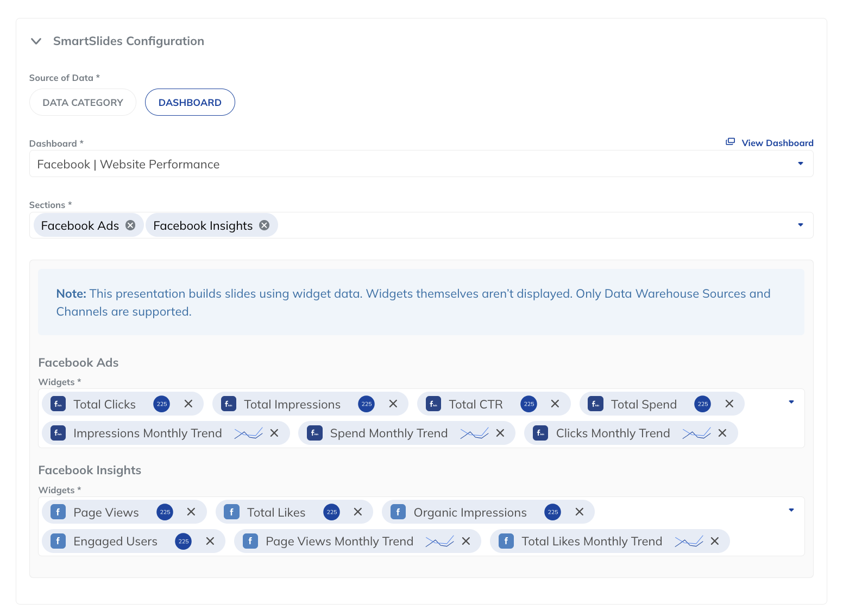Click the Facebook Ads section heading
This screenshot has height=616, width=843.
click(x=78, y=362)
